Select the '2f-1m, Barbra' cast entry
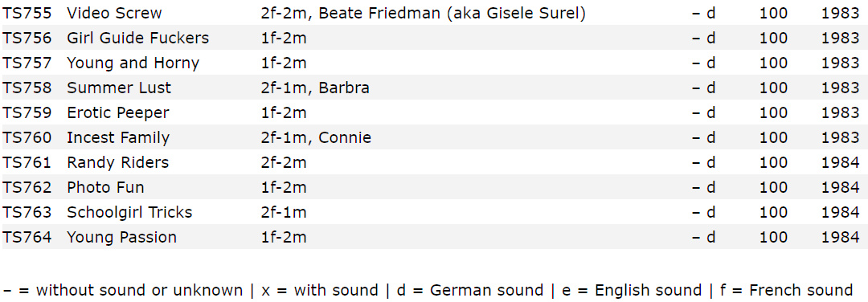The width and height of the screenshot is (868, 302). (x=315, y=88)
